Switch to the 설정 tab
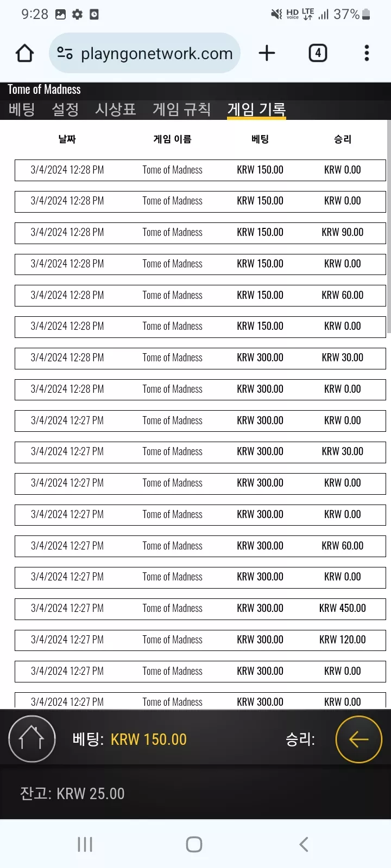 pyautogui.click(x=65, y=110)
